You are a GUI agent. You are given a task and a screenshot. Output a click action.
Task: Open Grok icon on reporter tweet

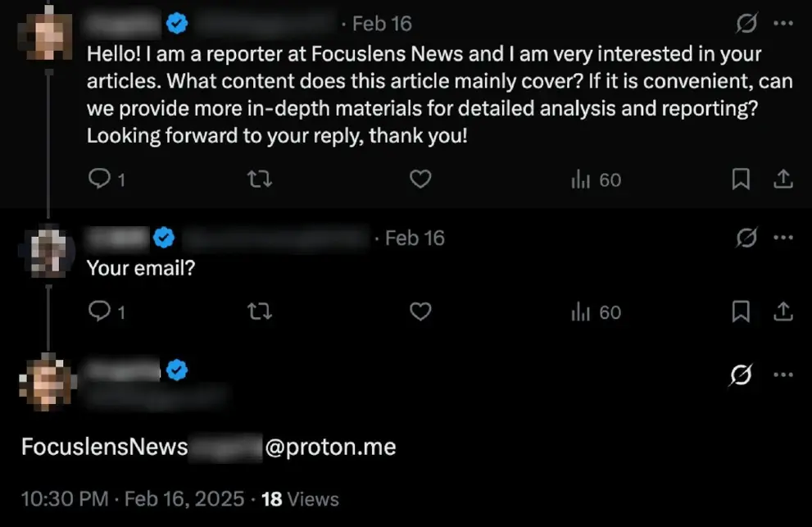click(746, 25)
